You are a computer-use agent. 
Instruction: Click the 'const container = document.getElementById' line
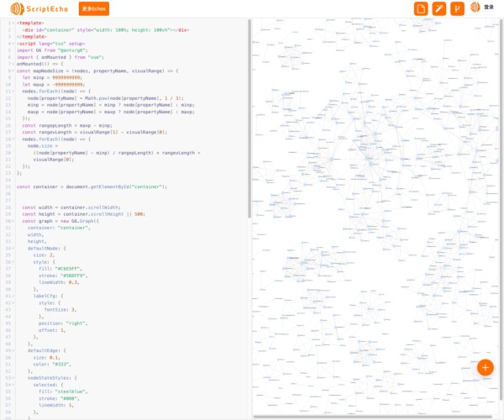(92, 186)
